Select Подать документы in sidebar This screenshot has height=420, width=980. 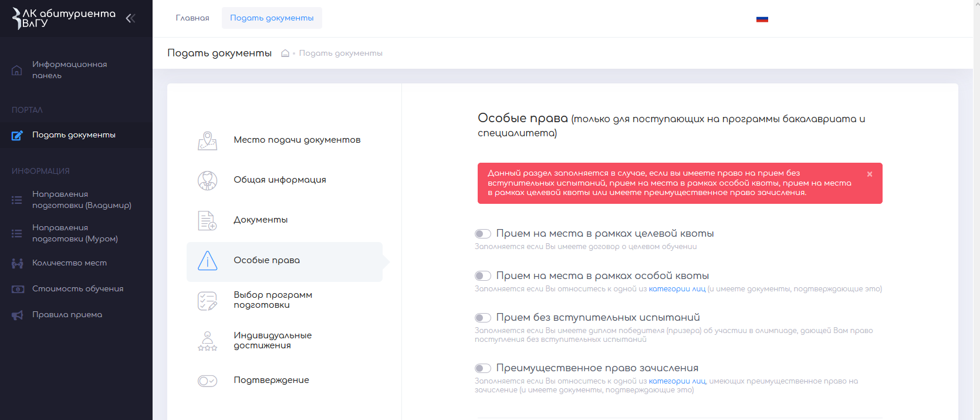[76, 135]
